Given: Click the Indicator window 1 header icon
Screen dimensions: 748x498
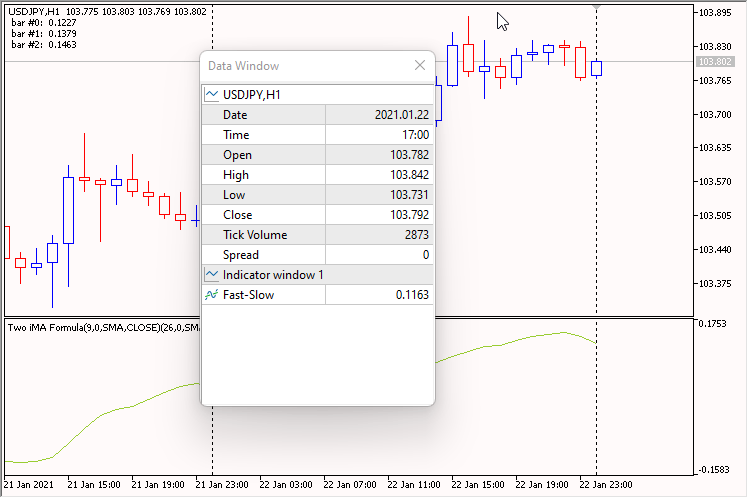Looking at the screenshot, I should pyautogui.click(x=211, y=275).
